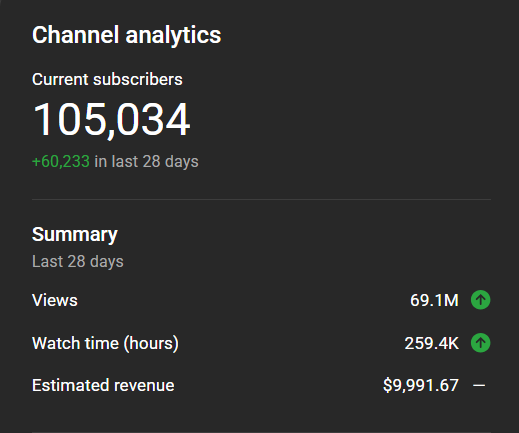Screen dimensions: 519x433
Task: Click the 259.4K watch time value
Action: 432,343
